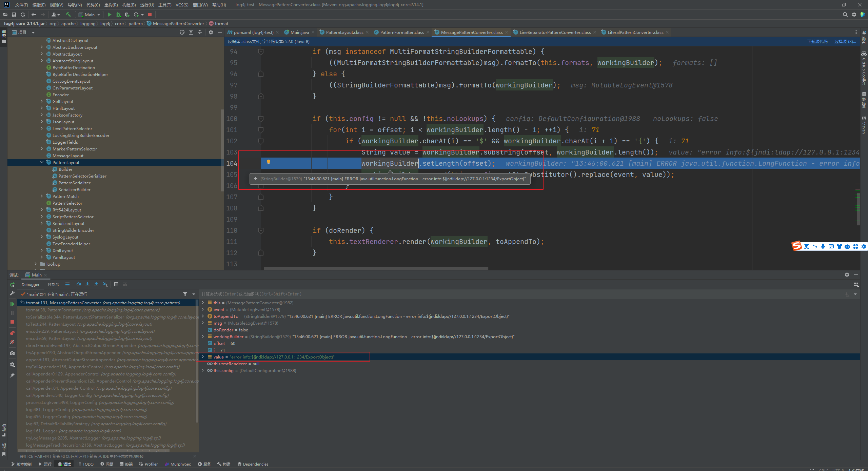This screenshot has width=868, height=471.
Task: Locate the open file using the crosshair icon in the project panel
Action: tap(182, 32)
